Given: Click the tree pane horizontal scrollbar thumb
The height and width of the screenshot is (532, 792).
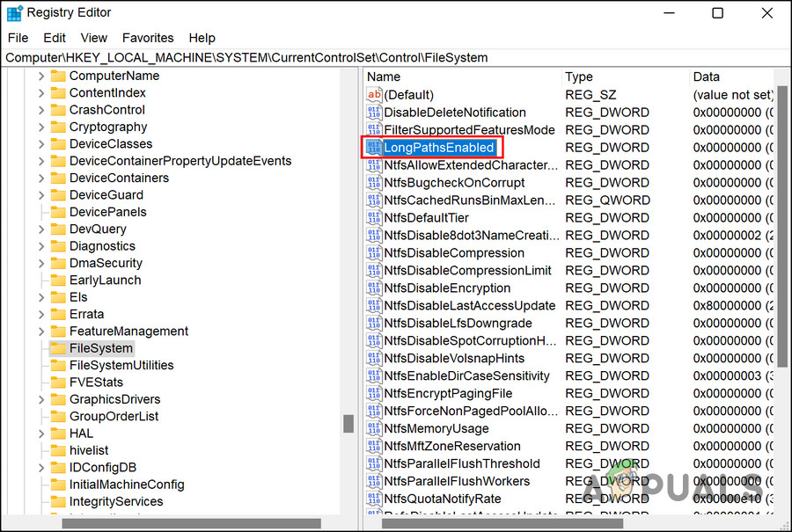Looking at the screenshot, I should click(x=192, y=524).
